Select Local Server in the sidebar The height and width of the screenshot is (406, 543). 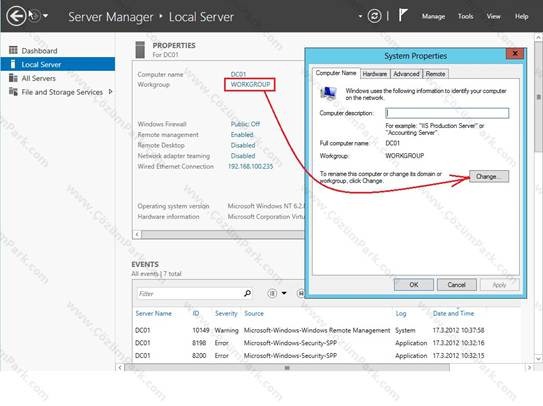[57, 64]
